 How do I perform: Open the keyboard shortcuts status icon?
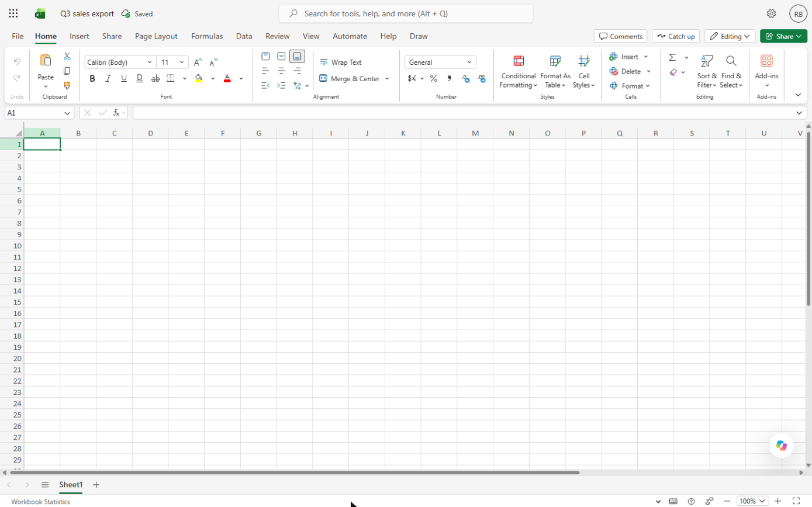point(673,501)
